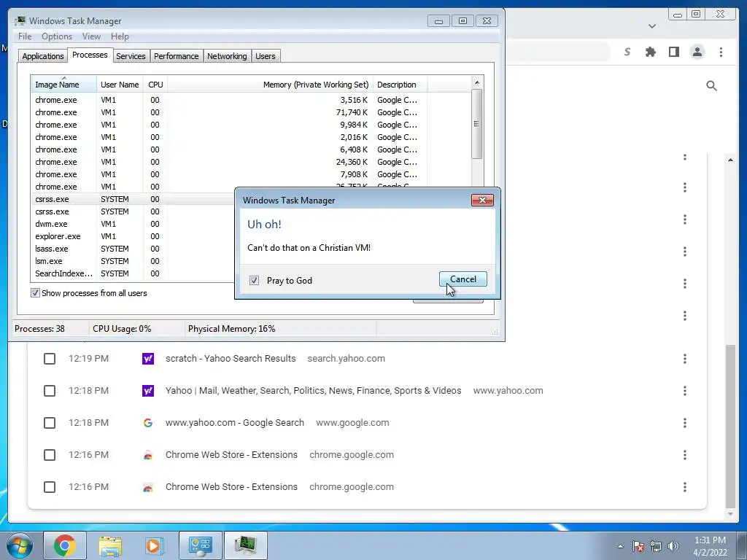Open Chrome three-dot main menu
The image size is (747, 560).
pos(721,52)
